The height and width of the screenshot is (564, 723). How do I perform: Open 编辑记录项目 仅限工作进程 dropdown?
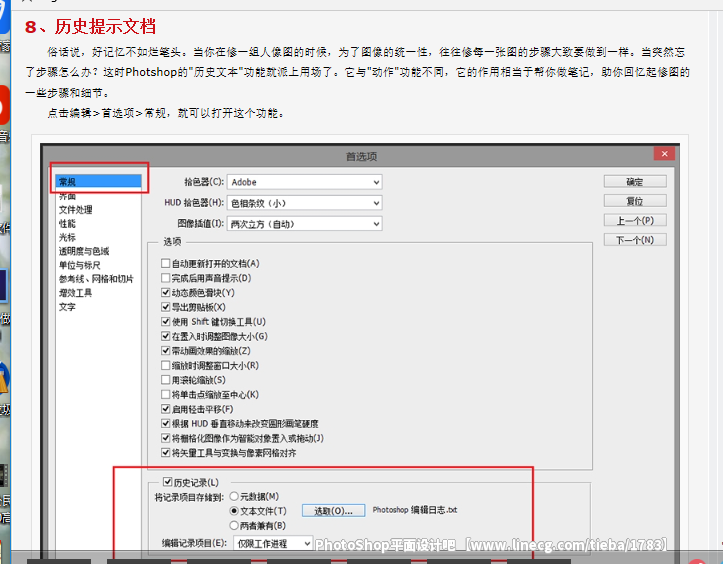(x=273, y=544)
